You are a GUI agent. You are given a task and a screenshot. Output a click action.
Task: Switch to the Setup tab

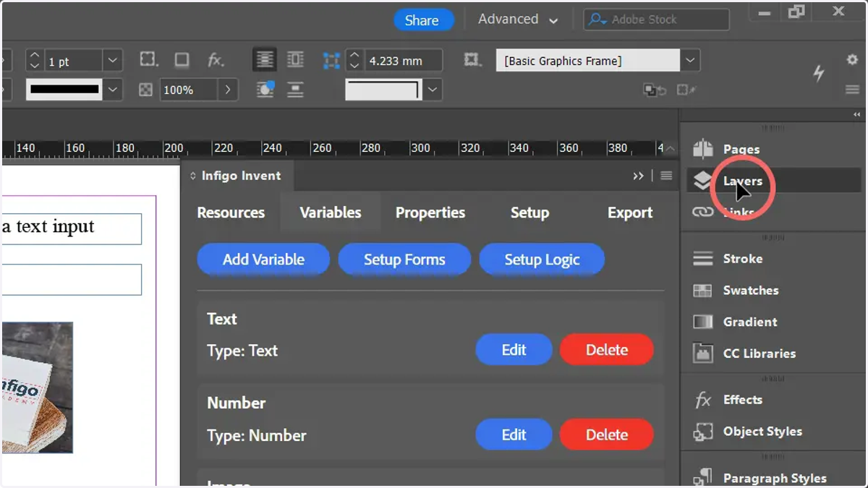(529, 213)
